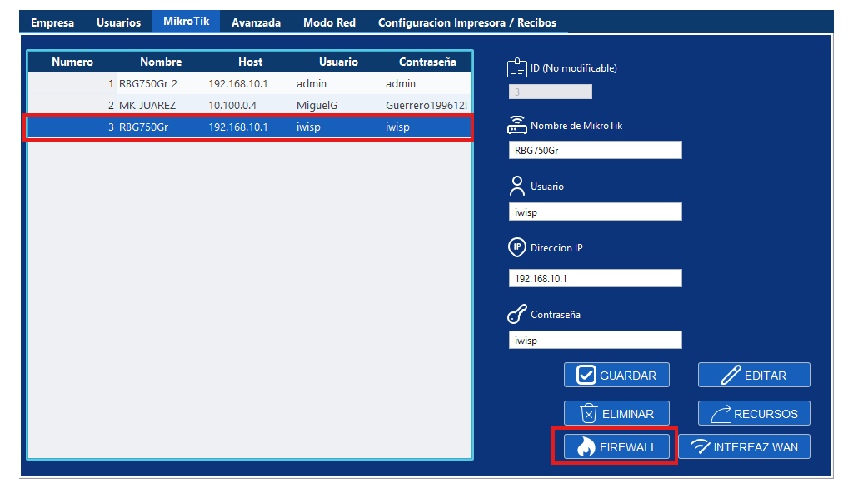Click the router icon beside Nombre de MikroTik
This screenshot has height=493, width=868.
(517, 126)
